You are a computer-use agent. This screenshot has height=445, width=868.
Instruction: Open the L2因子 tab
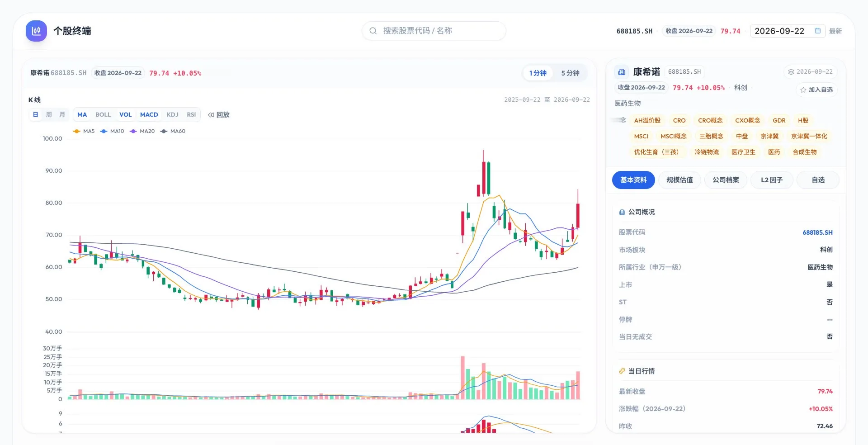coord(772,180)
